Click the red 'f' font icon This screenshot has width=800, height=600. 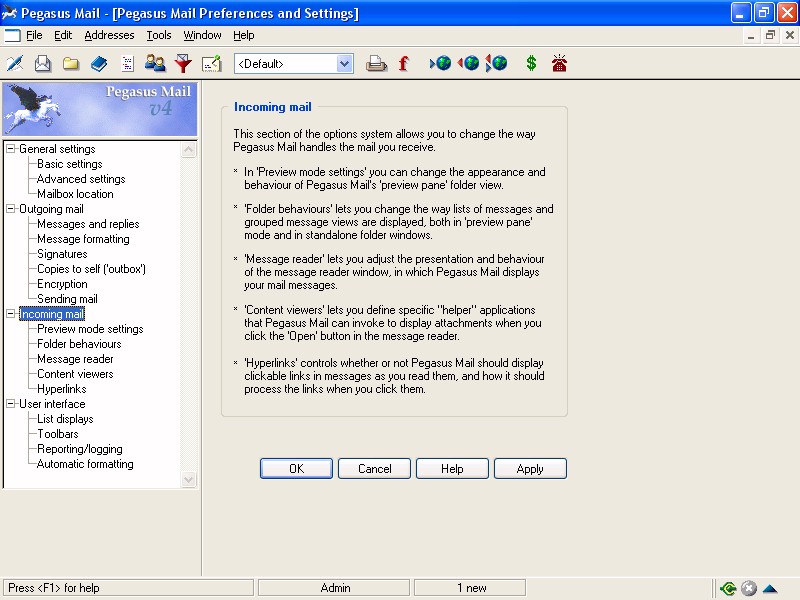pos(404,64)
